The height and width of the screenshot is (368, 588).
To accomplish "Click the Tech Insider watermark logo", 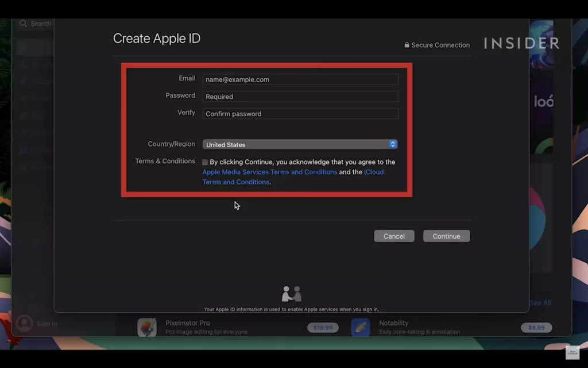I will click(572, 352).
